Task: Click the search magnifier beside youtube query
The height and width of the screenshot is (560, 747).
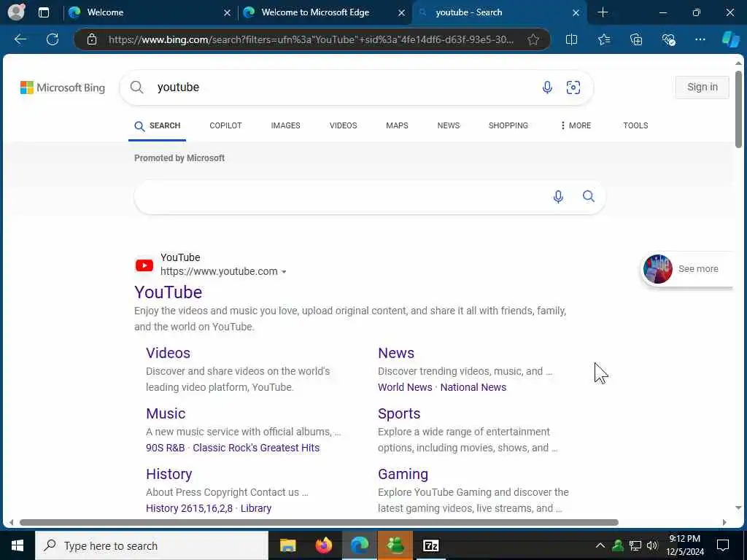Action: 136,87
